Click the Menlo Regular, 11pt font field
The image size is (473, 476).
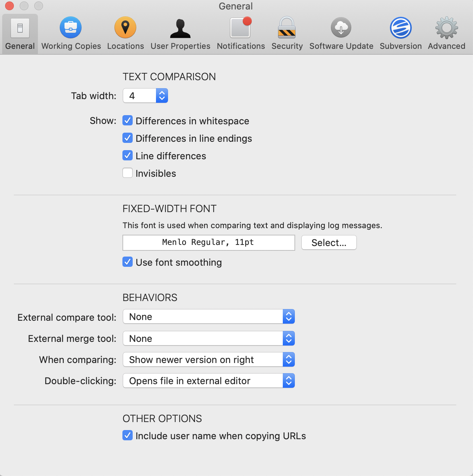[209, 243]
